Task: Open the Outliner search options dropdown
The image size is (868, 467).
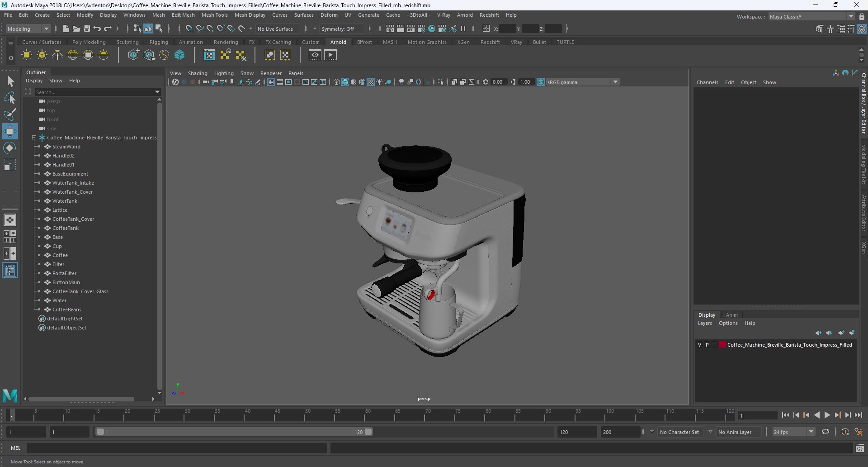Action: [x=157, y=92]
